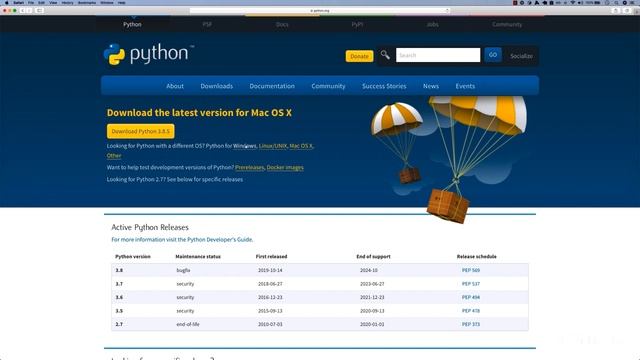Open the About navigation menu
640x360 pixels.
[175, 86]
